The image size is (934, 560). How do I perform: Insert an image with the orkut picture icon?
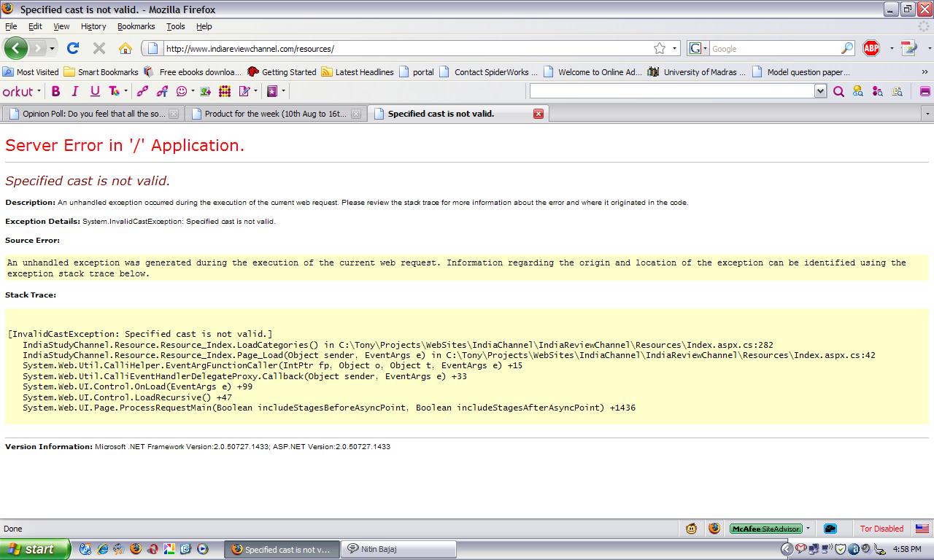point(205,91)
